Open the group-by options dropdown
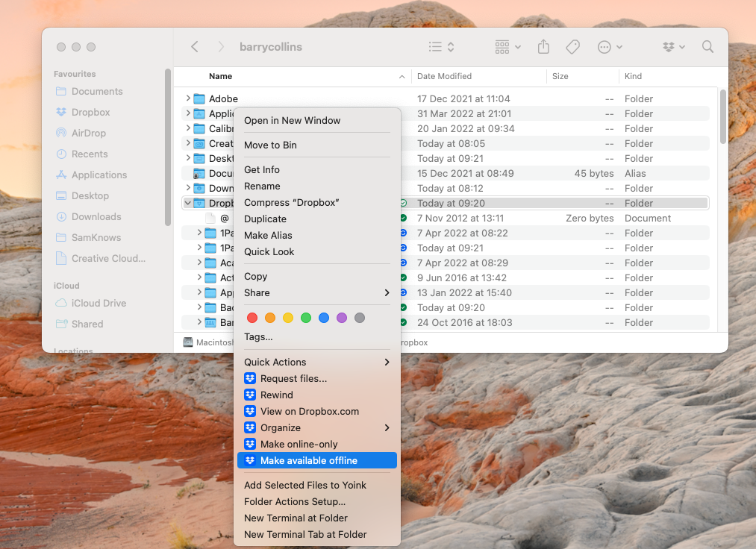The height and width of the screenshot is (549, 756). click(x=507, y=47)
